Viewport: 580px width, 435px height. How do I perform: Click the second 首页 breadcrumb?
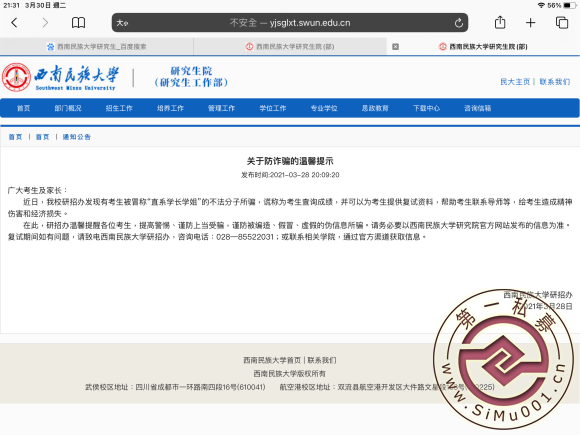43,137
